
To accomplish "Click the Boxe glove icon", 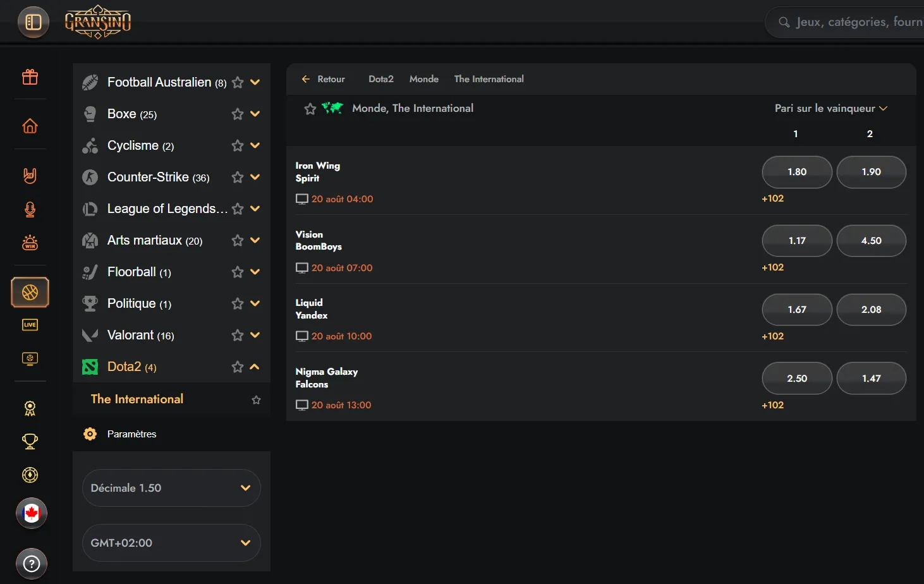I will [x=90, y=114].
